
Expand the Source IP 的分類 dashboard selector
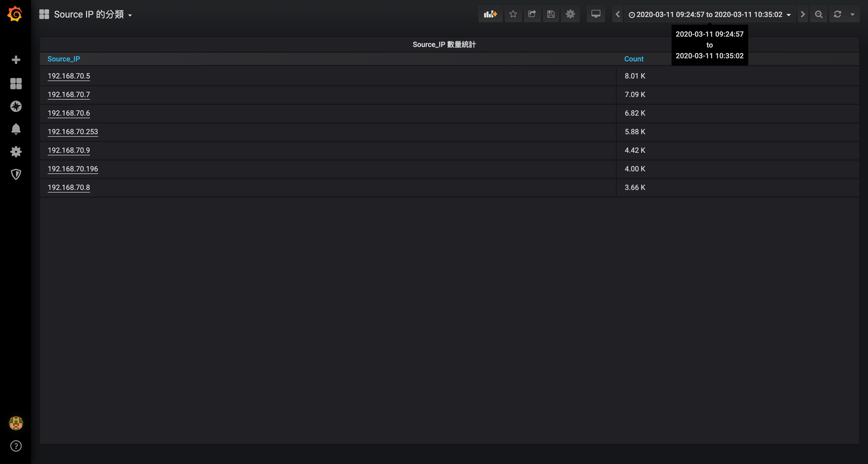(93, 14)
